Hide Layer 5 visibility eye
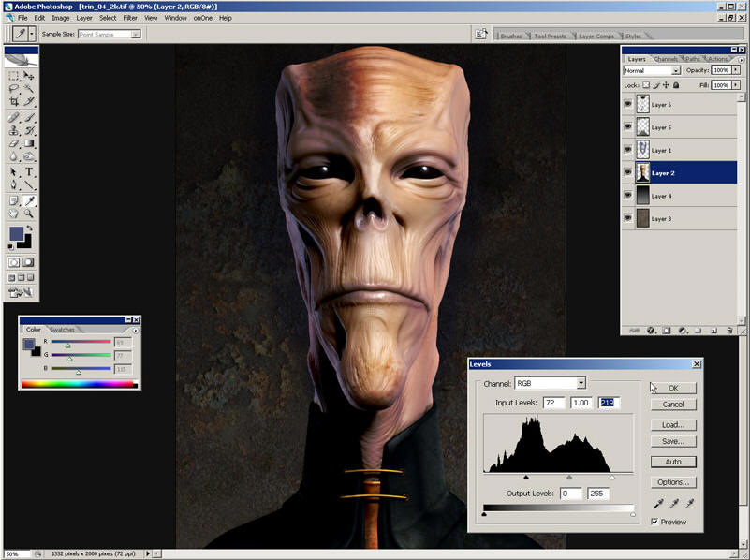 (x=628, y=126)
